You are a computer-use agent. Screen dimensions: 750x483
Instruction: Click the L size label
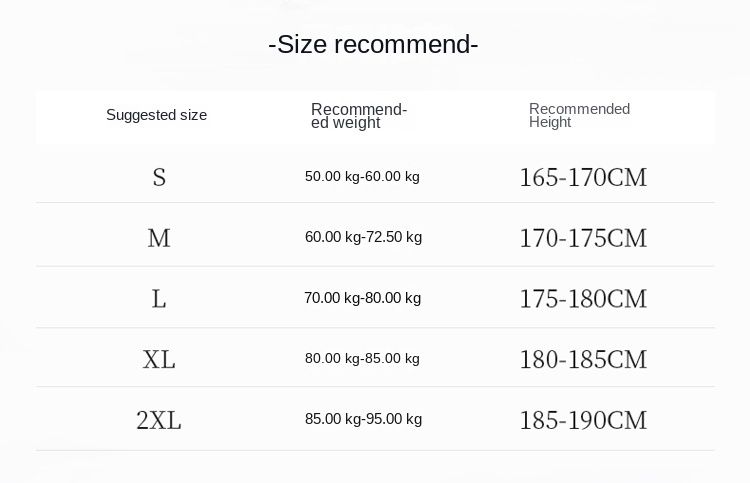[x=159, y=298]
